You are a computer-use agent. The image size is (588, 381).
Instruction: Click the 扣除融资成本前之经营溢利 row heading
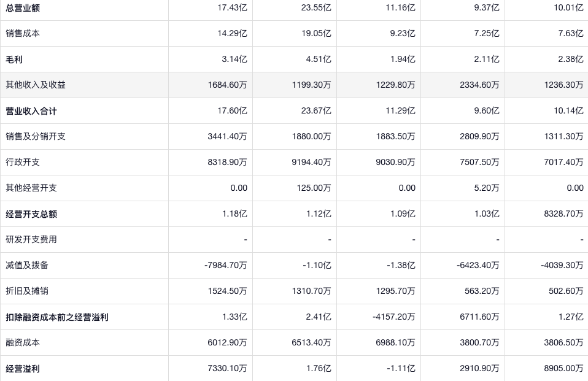tap(57, 317)
